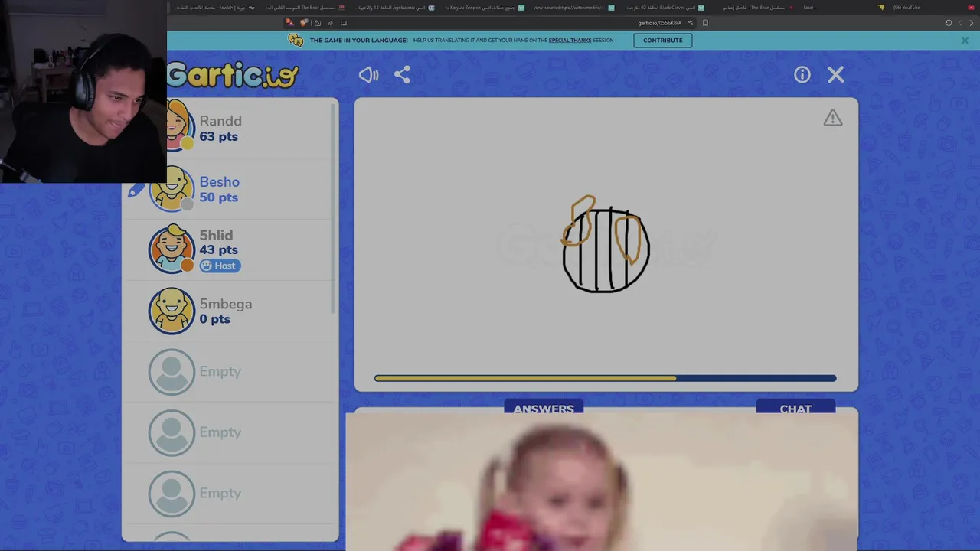
Task: Switch to the Jigokuraku browser tab
Action: click(395, 8)
